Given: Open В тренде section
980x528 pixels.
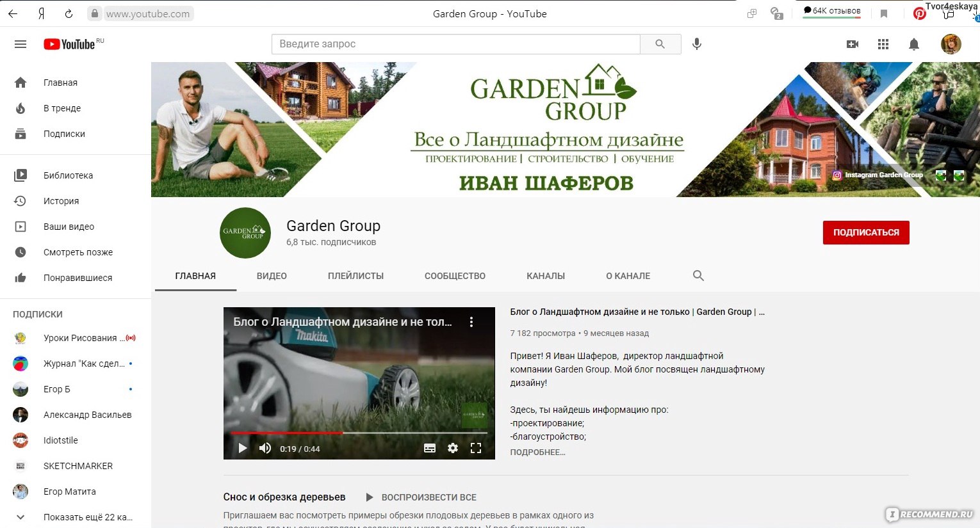Looking at the screenshot, I should coord(76,108).
